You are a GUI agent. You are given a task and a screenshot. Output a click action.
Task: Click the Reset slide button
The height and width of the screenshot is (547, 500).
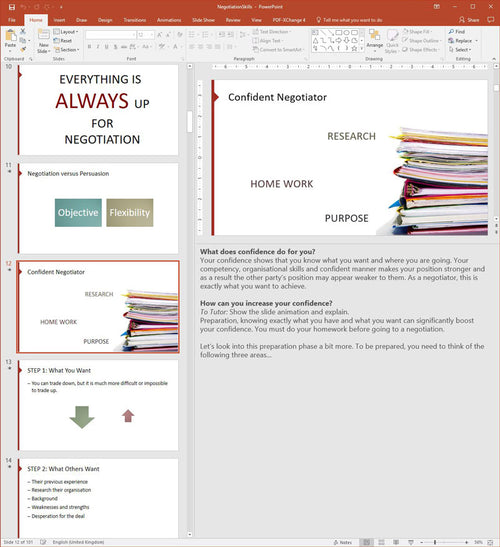(x=63, y=41)
